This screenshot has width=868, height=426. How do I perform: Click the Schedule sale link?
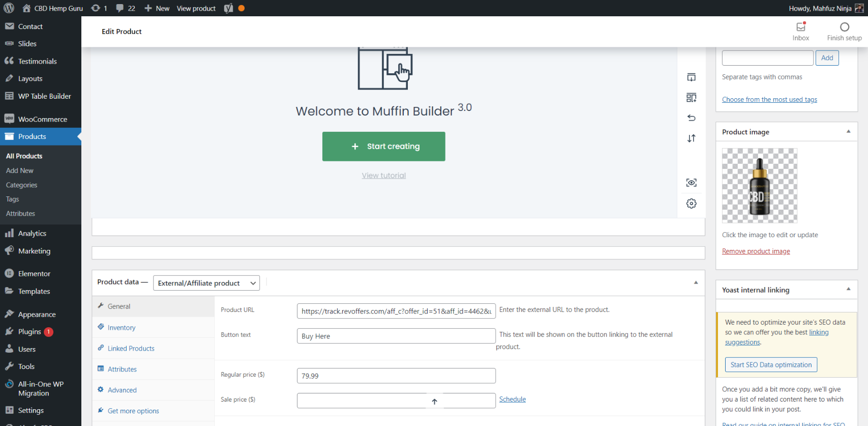tap(513, 399)
